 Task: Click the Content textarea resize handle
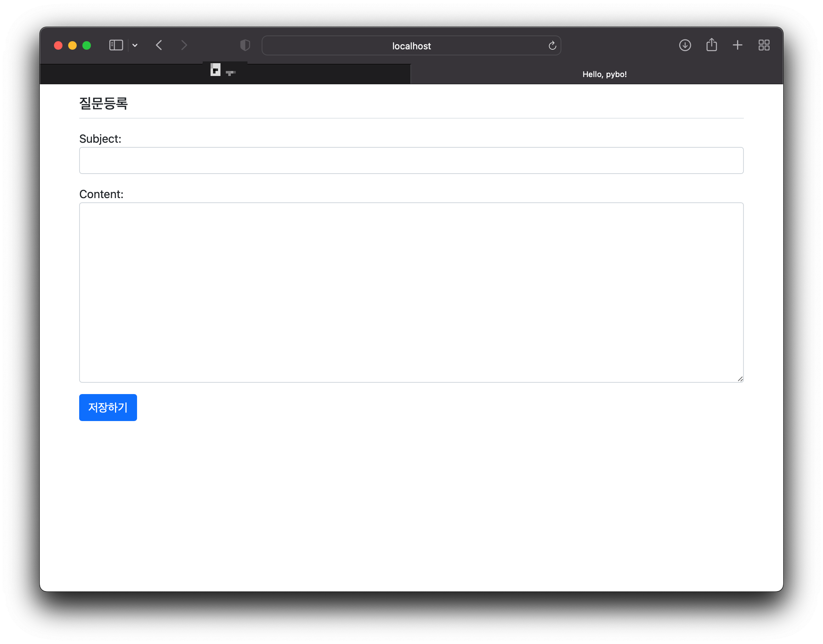(740, 379)
